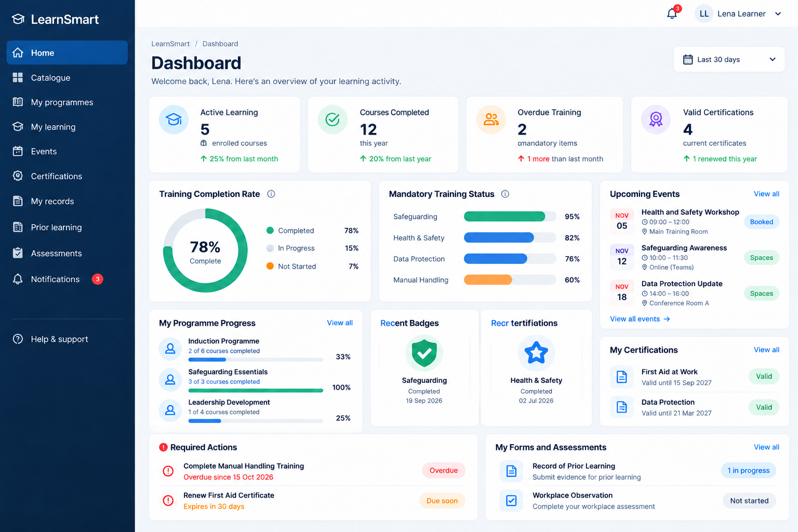Viewport: 798px width, 532px height.
Task: Click the Active Learning graduation cap icon
Action: (x=174, y=119)
